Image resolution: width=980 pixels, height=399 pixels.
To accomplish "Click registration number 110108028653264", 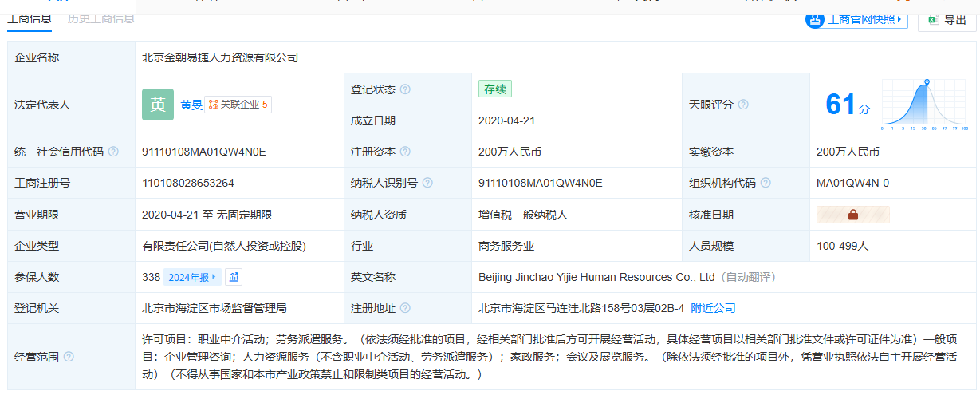I will (188, 183).
